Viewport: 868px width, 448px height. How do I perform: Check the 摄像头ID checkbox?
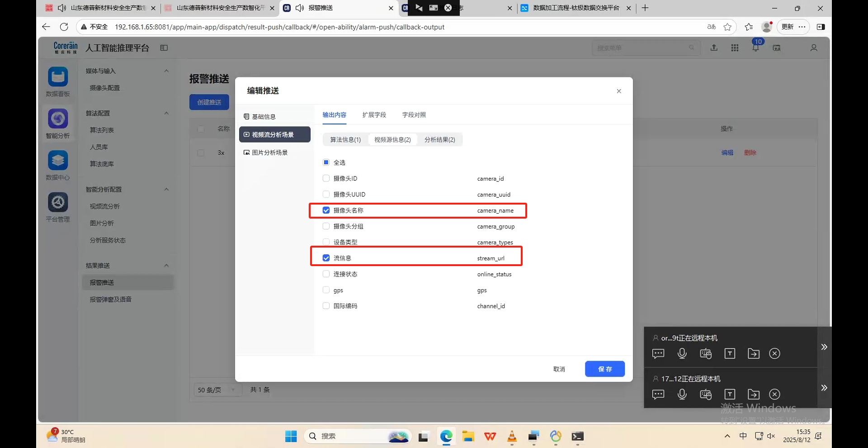click(326, 178)
